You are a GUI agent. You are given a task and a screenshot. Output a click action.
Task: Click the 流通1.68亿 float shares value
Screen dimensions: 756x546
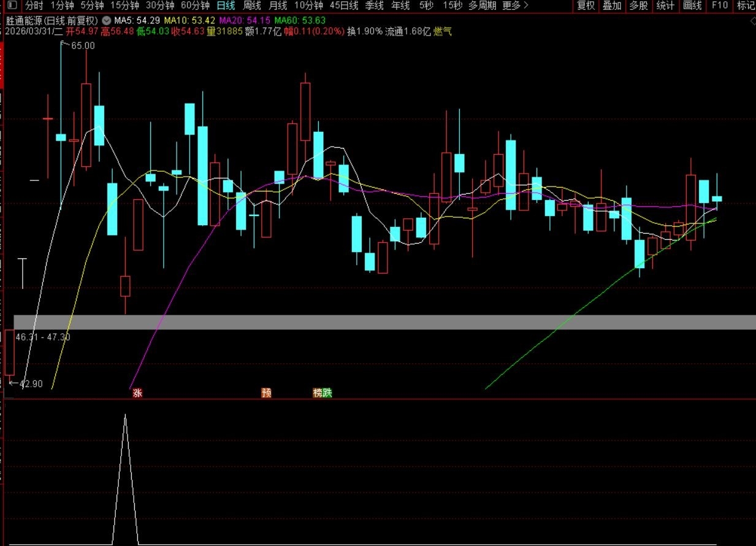click(408, 31)
